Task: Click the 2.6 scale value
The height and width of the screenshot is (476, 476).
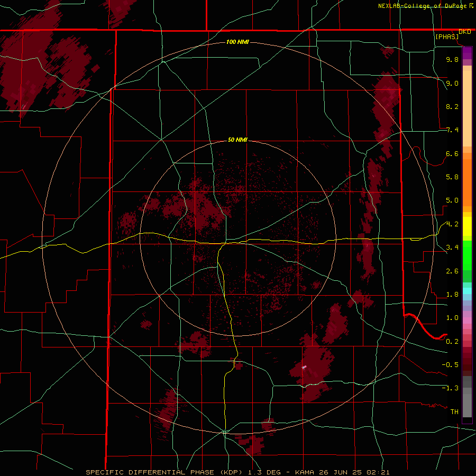Action: point(452,271)
